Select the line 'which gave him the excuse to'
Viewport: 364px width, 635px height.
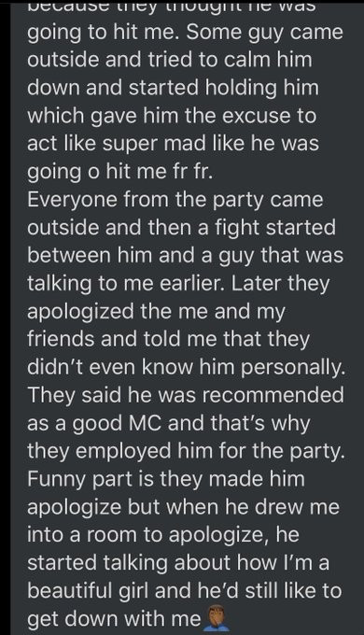(x=172, y=117)
